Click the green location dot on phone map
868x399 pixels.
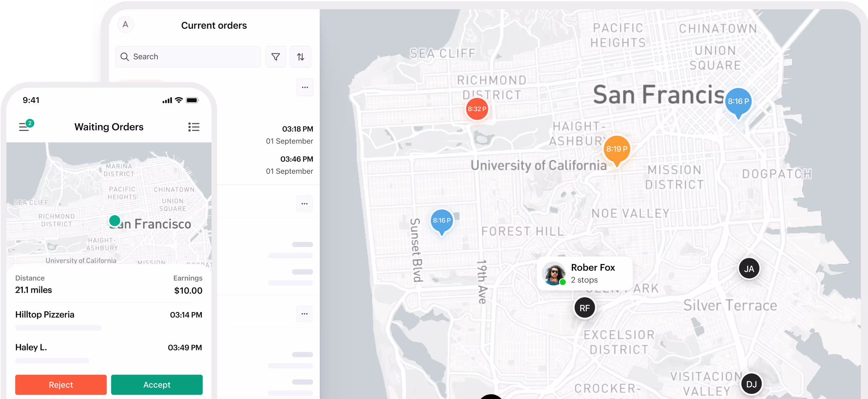tap(115, 221)
